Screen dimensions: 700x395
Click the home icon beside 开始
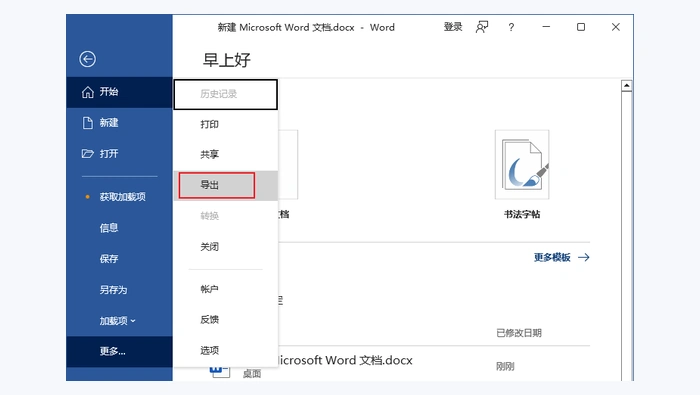[x=88, y=92]
